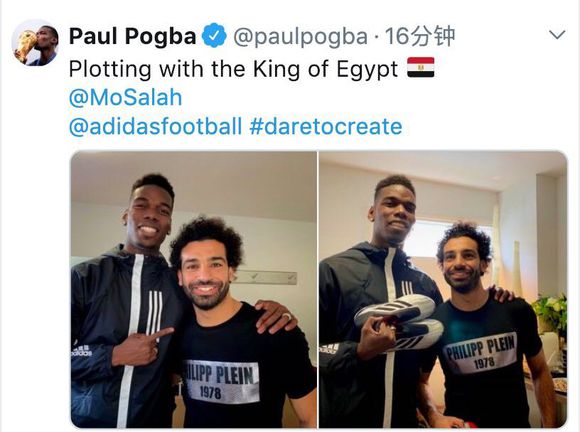
Task: Click the Philipp Plein 1978 print in left photo
Action: click(221, 381)
